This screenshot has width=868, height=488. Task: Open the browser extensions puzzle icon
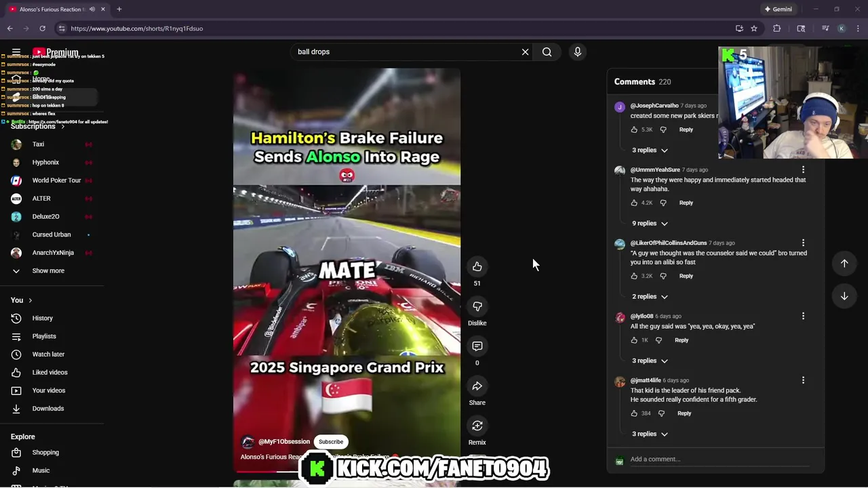777,28
